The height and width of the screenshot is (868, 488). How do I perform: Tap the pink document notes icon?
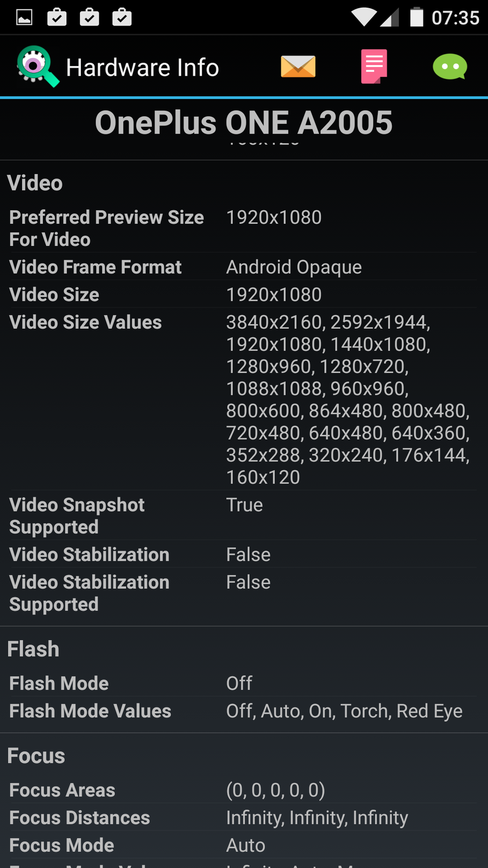point(374,67)
